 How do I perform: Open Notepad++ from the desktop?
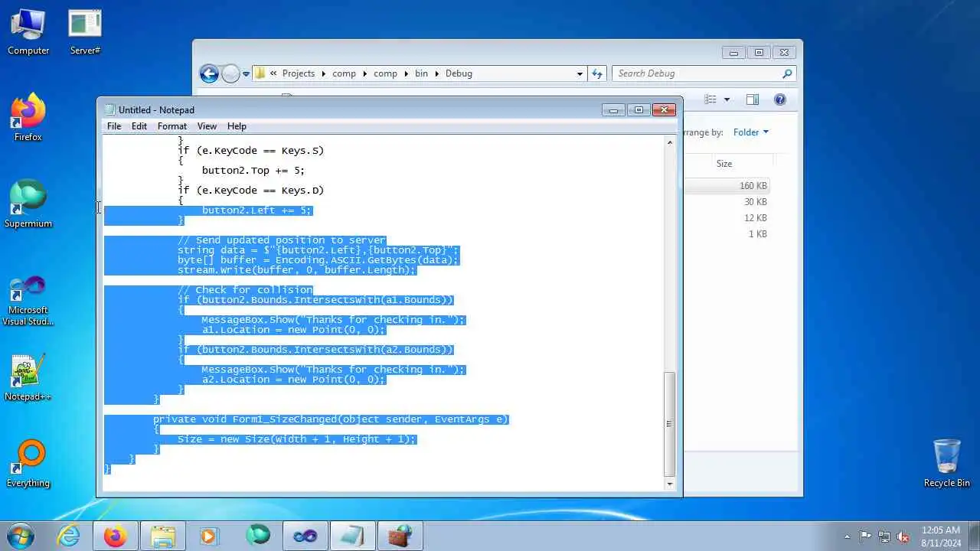click(28, 377)
